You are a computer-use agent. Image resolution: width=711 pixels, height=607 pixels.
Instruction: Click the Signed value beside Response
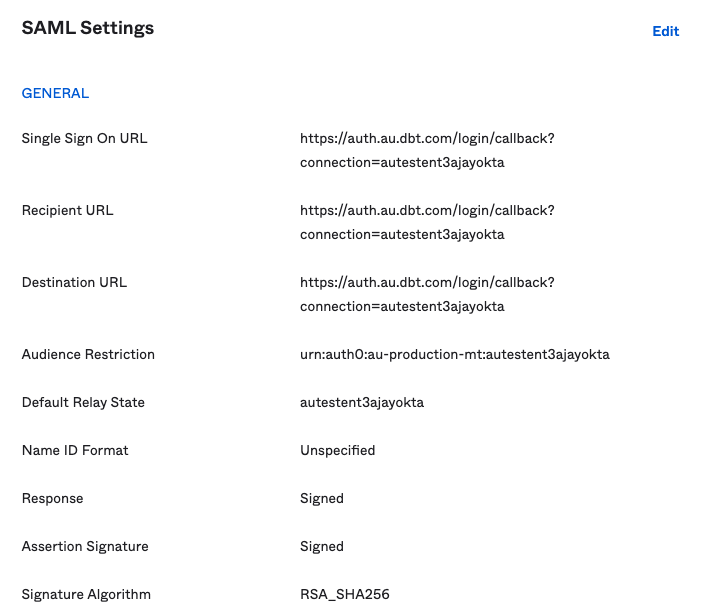point(321,498)
